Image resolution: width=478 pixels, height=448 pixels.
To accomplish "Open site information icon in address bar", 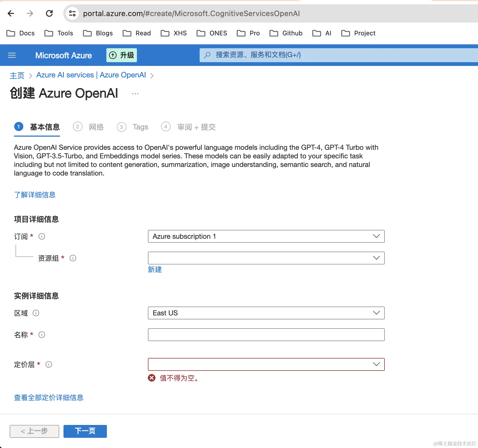I will pyautogui.click(x=72, y=13).
